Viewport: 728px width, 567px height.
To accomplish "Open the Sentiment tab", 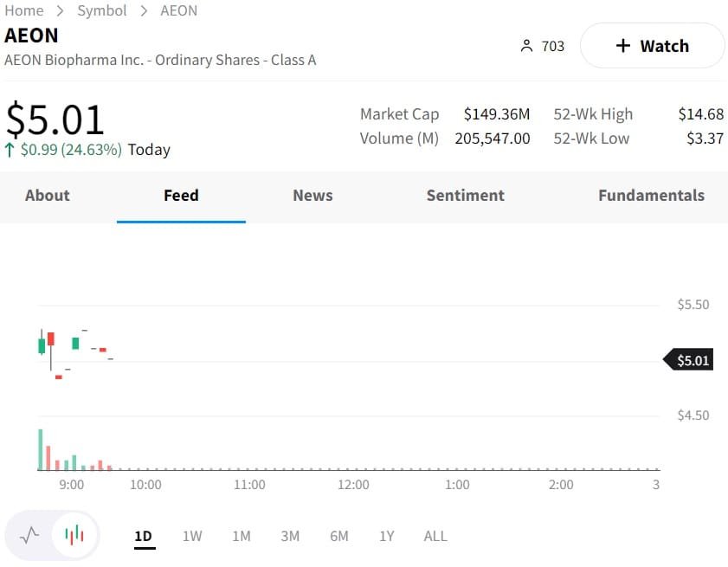I will 465,196.
